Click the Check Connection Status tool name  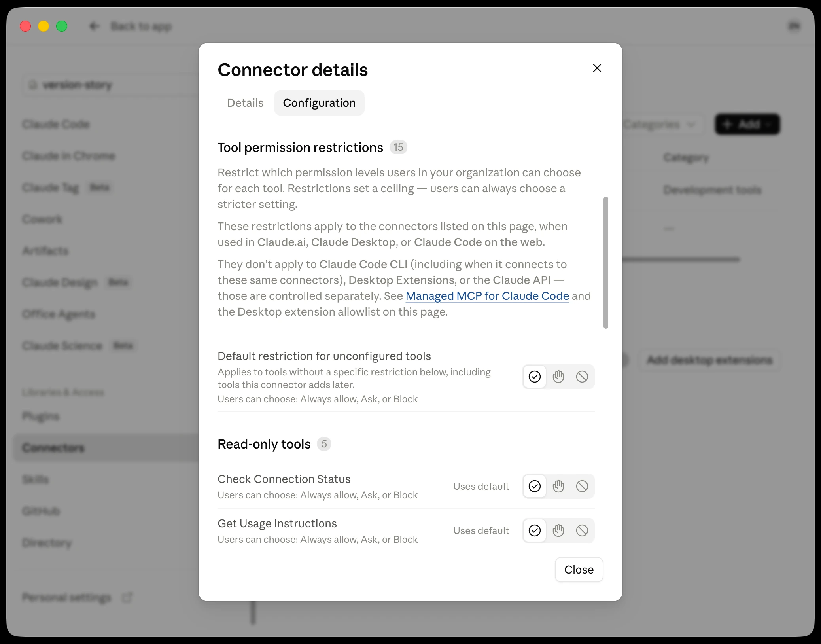284,479
